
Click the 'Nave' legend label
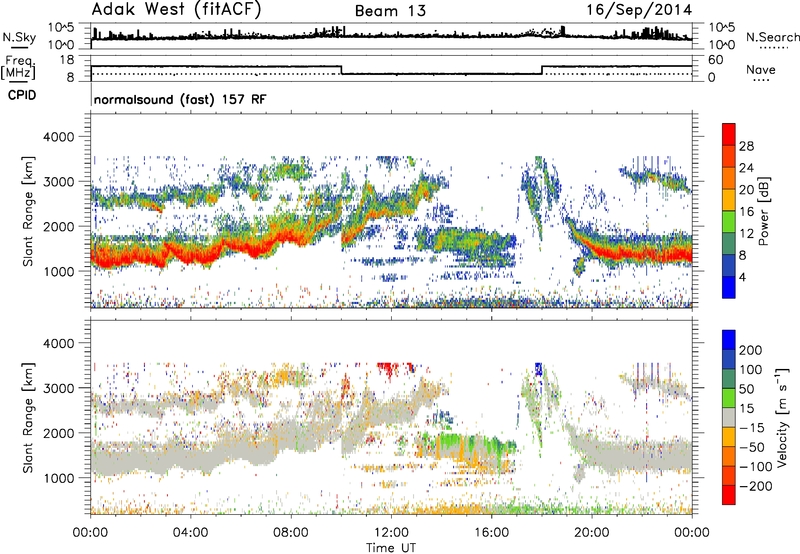pos(761,69)
